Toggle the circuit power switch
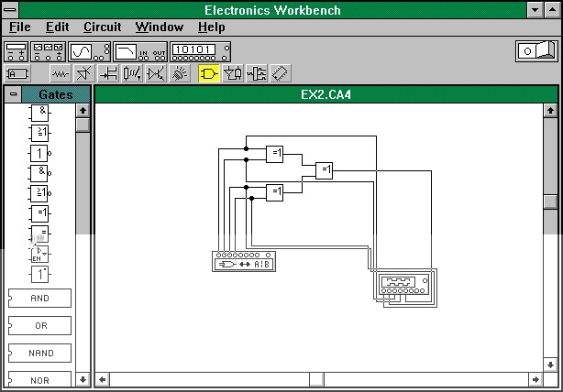Image resolution: width=563 pixels, height=392 pixels. pos(536,51)
